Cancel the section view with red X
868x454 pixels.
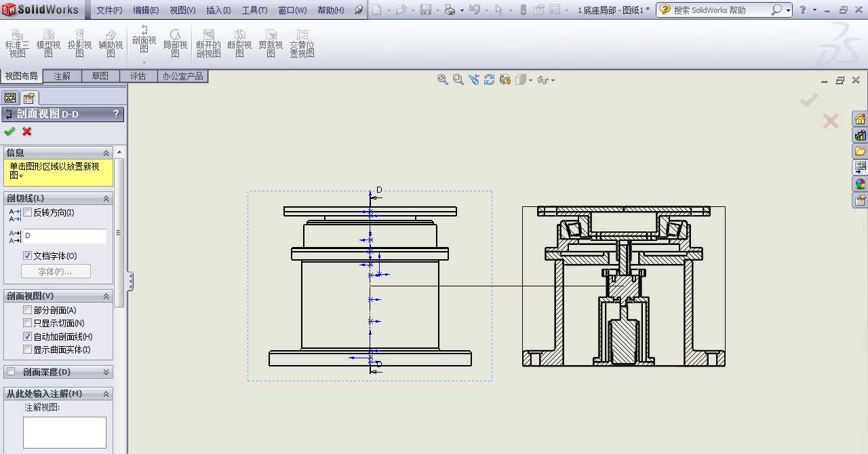tap(27, 132)
